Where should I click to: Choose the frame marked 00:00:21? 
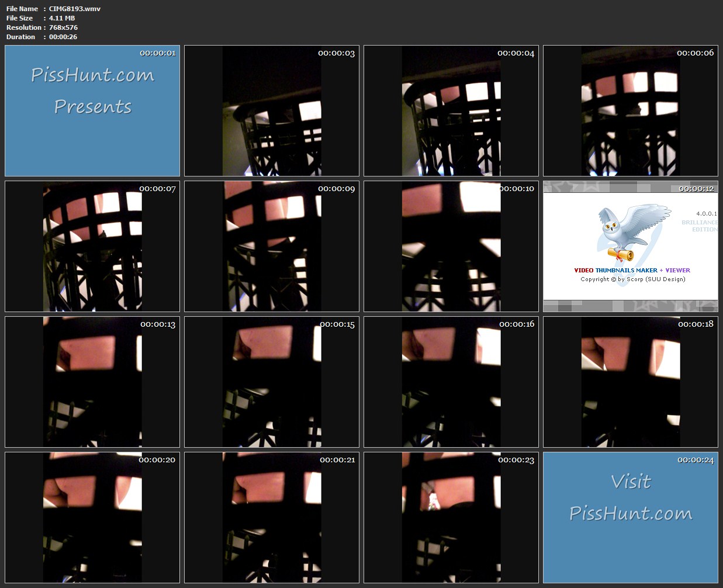272,518
